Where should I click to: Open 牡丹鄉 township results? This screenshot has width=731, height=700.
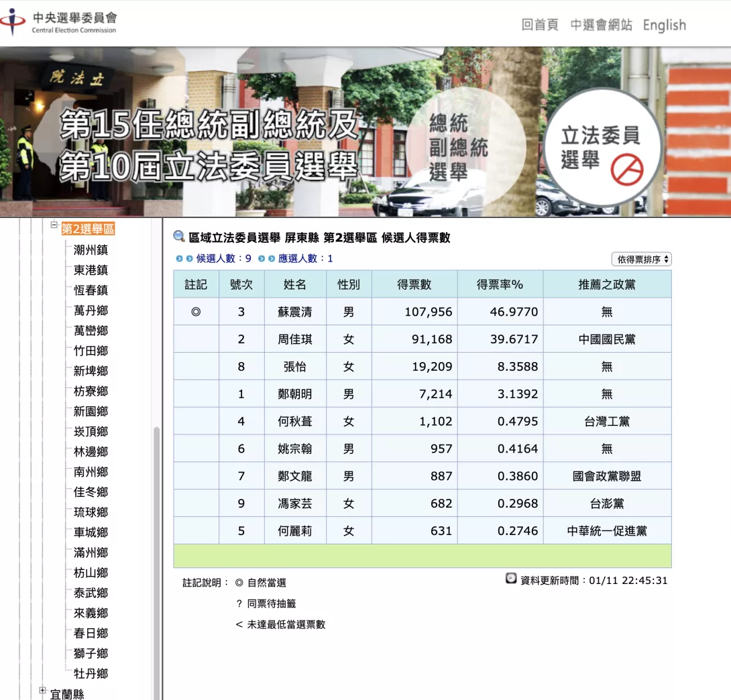tap(91, 673)
